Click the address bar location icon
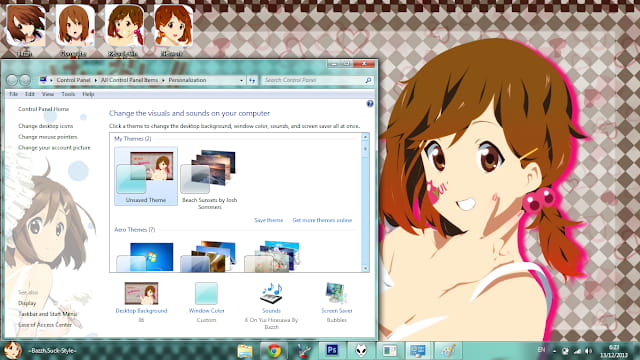The image size is (640, 360). tap(43, 80)
